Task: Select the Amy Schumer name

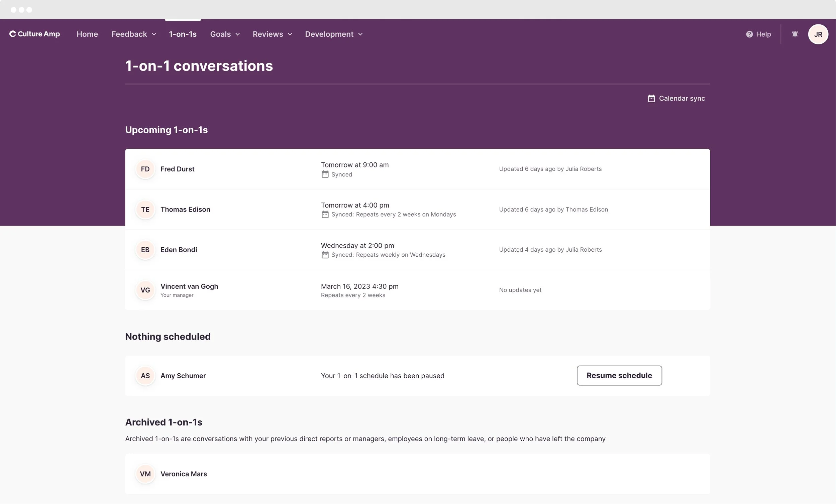Action: pos(183,376)
